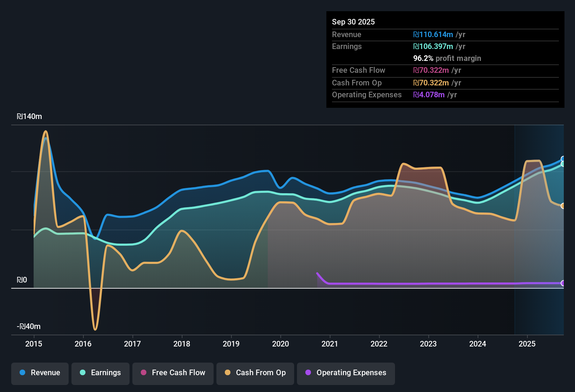Click the 2025 axis label

527,344
